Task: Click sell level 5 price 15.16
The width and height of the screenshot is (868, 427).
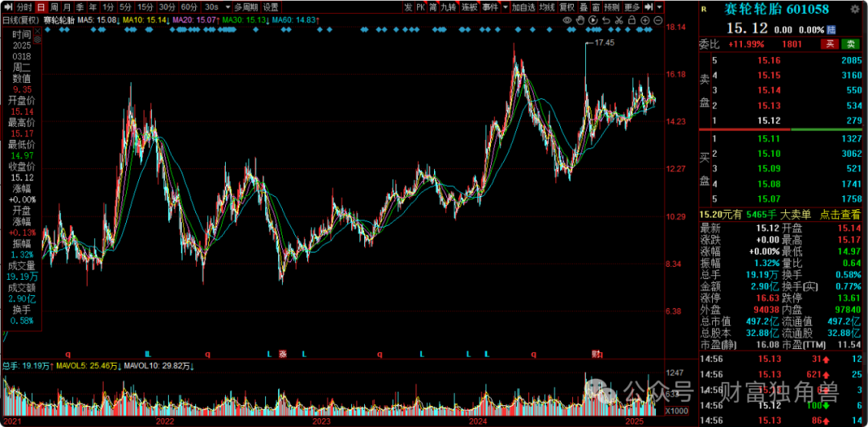Action: (768, 60)
